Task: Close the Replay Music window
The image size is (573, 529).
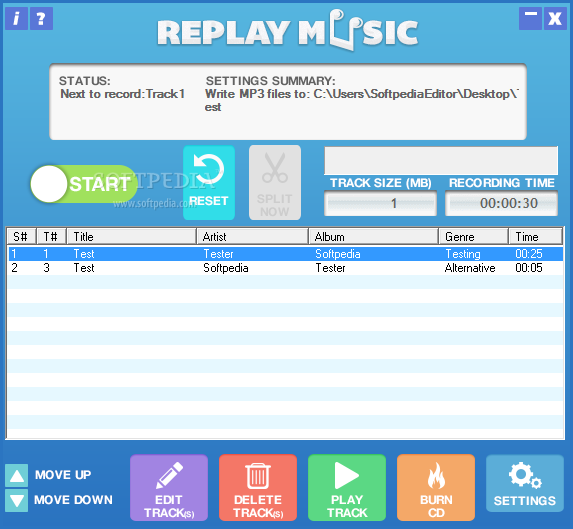Action: [x=555, y=19]
